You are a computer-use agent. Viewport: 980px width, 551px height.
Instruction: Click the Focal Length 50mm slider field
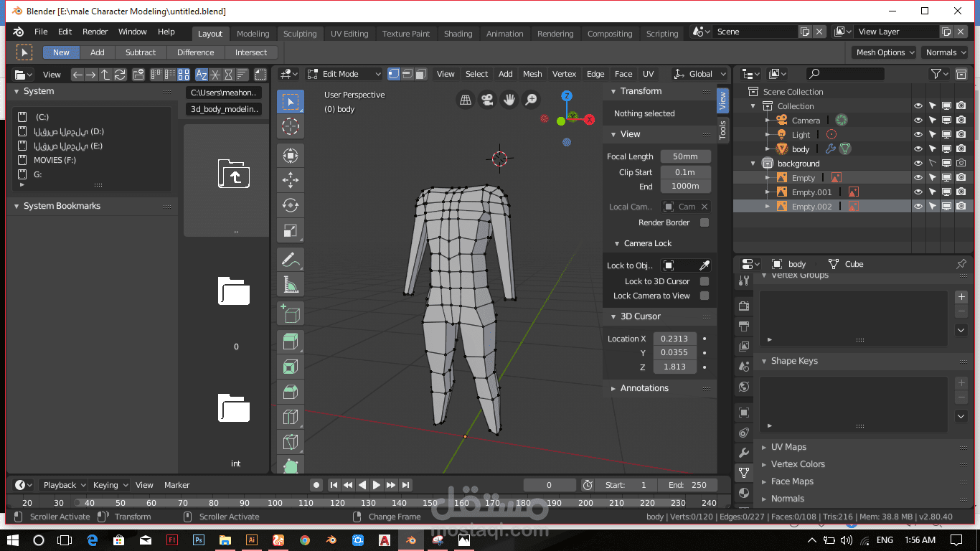(685, 156)
